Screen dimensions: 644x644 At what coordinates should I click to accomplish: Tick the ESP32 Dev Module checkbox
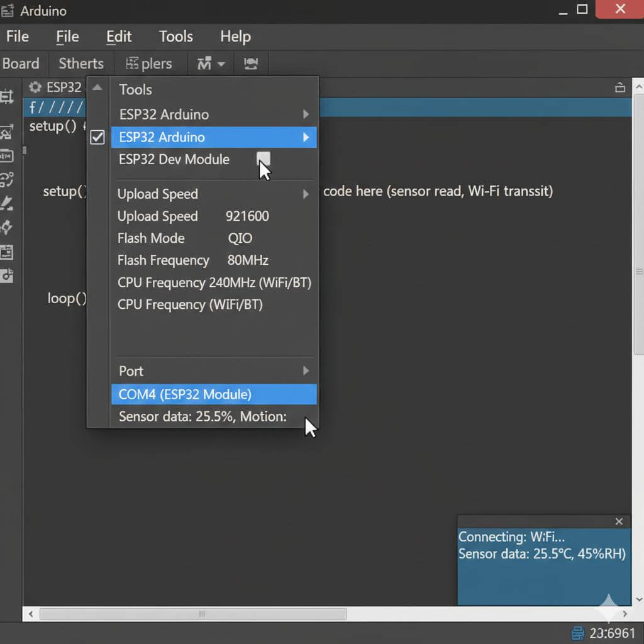tap(264, 158)
